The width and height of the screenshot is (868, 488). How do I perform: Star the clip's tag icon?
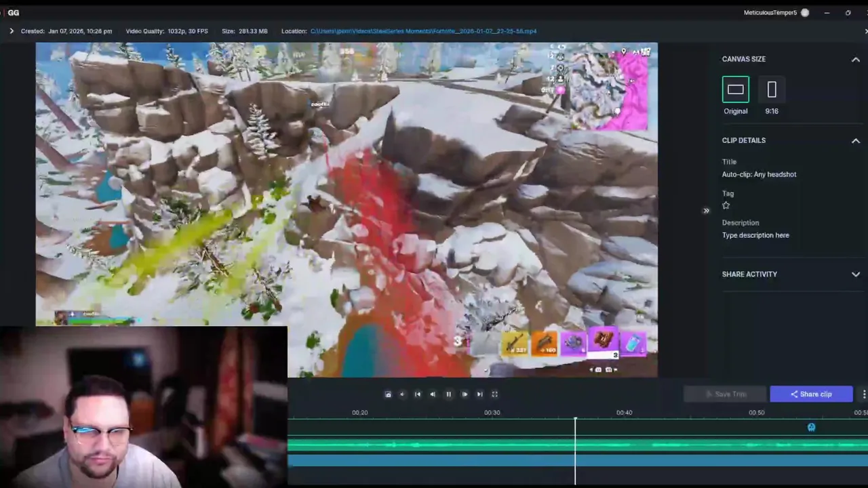tap(726, 205)
